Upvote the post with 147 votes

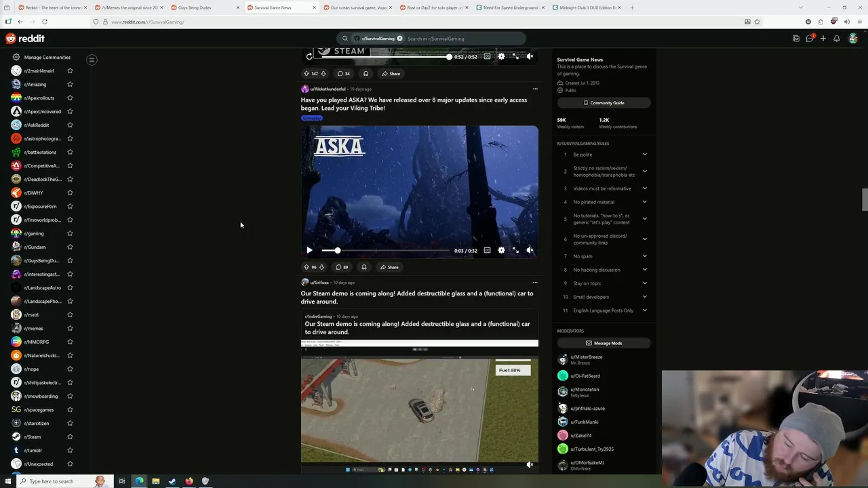tap(306, 73)
